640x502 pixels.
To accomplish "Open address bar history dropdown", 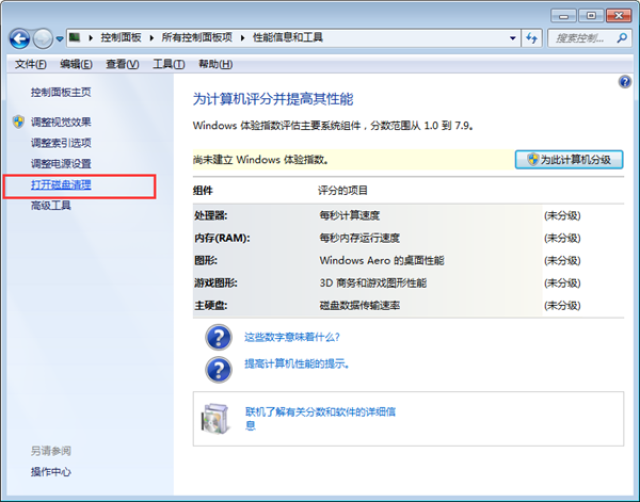I will click(x=513, y=38).
